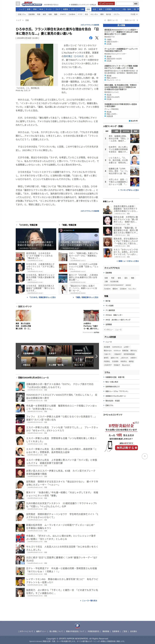Viewport: 155px width, 644px height.
Task: Expand the main nav right arrow
Action: (x=138, y=9)
